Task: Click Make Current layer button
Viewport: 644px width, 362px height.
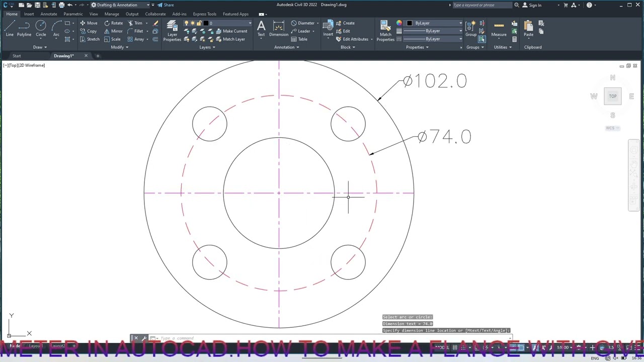Action: tap(231, 31)
